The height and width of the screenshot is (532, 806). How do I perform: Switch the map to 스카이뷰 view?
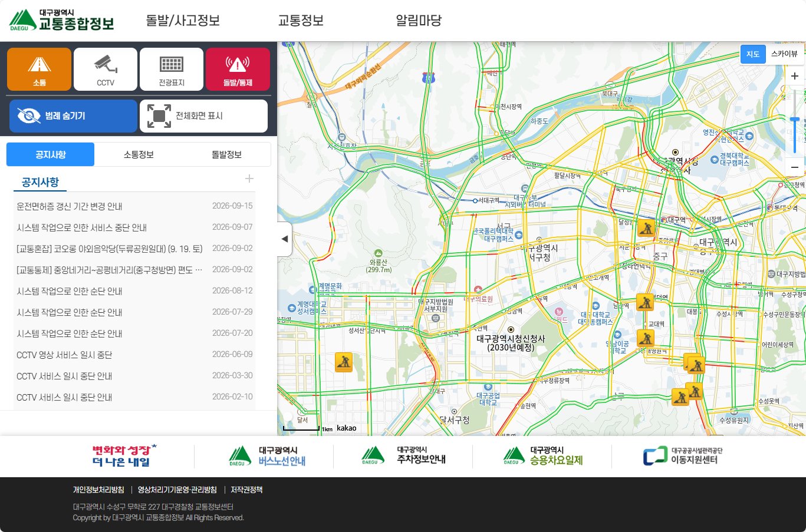(784, 54)
